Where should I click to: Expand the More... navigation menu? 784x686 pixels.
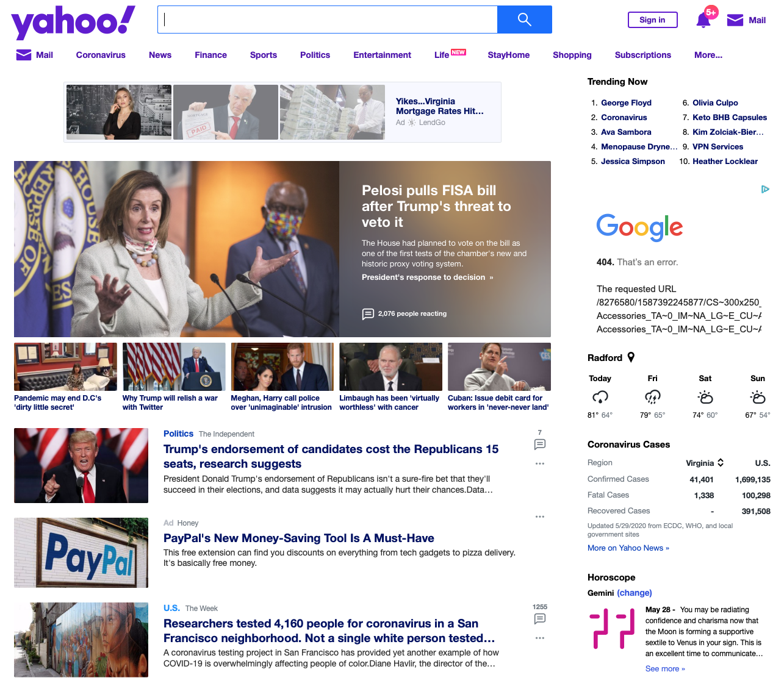click(x=708, y=55)
